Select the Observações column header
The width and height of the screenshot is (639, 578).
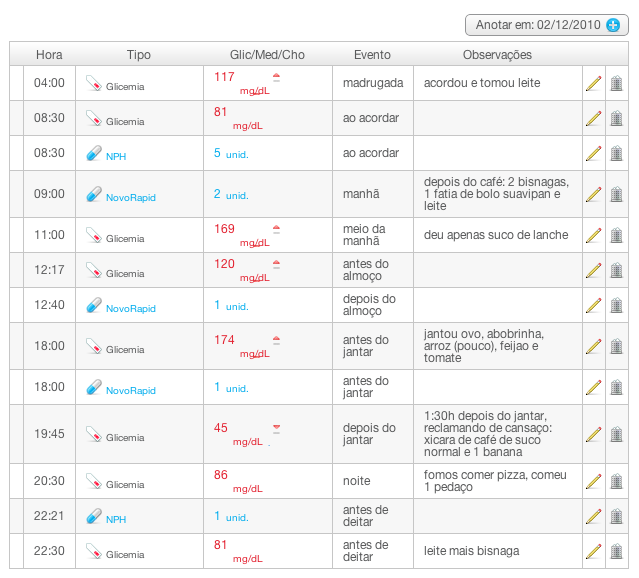click(497, 55)
